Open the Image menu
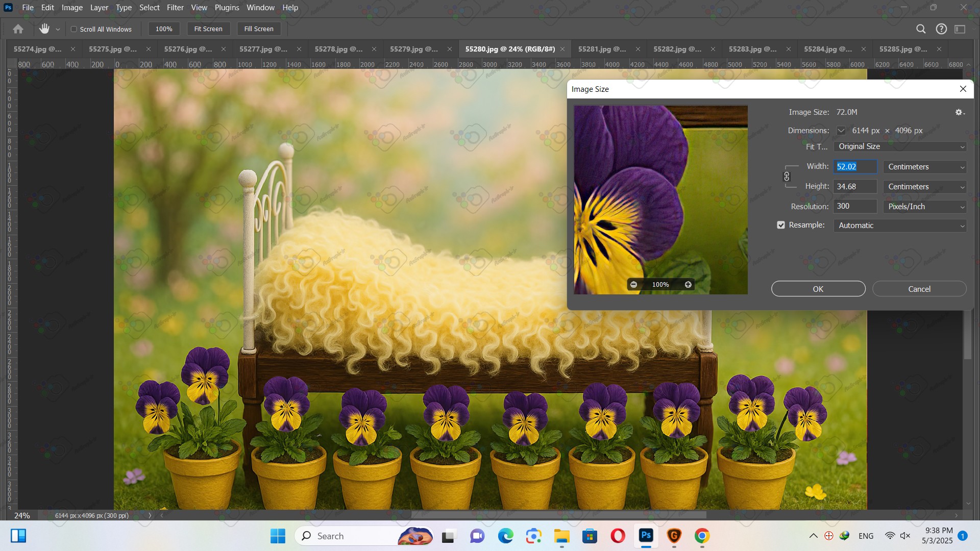 [72, 8]
